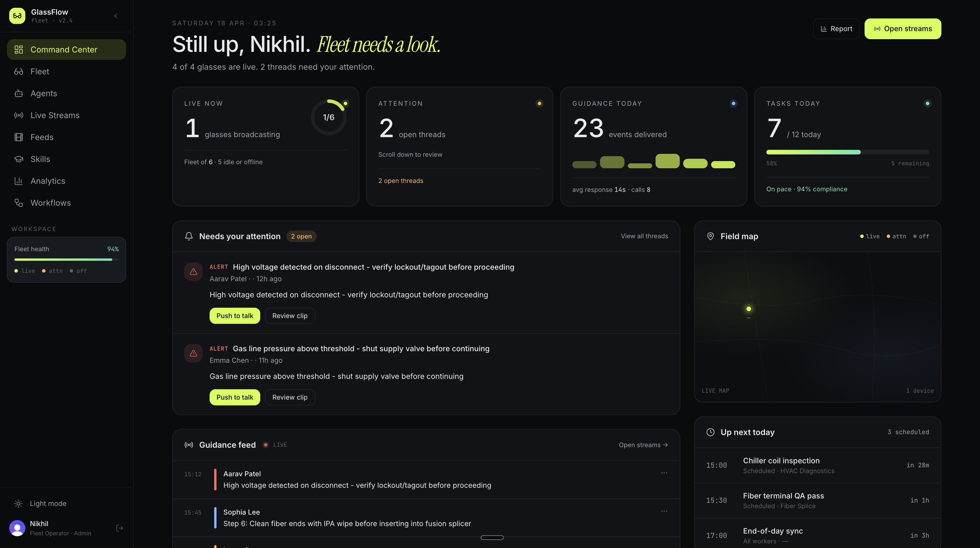Open View all threads
The width and height of the screenshot is (980, 548).
tap(644, 236)
